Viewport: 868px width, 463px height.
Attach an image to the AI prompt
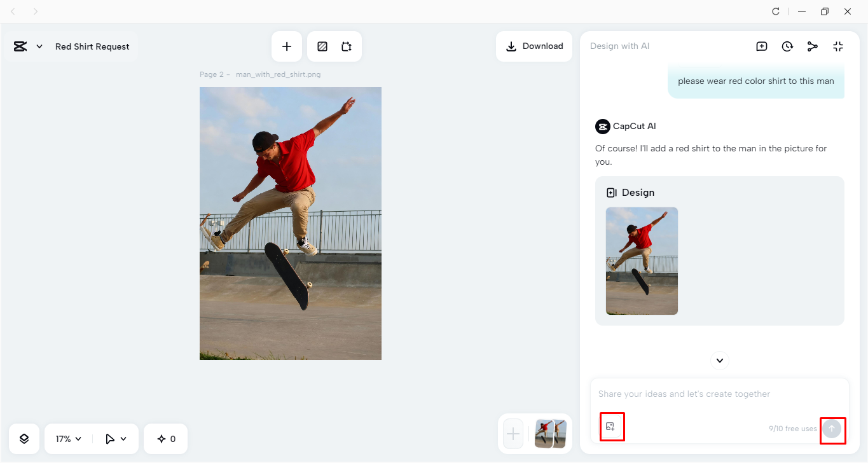pyautogui.click(x=612, y=427)
